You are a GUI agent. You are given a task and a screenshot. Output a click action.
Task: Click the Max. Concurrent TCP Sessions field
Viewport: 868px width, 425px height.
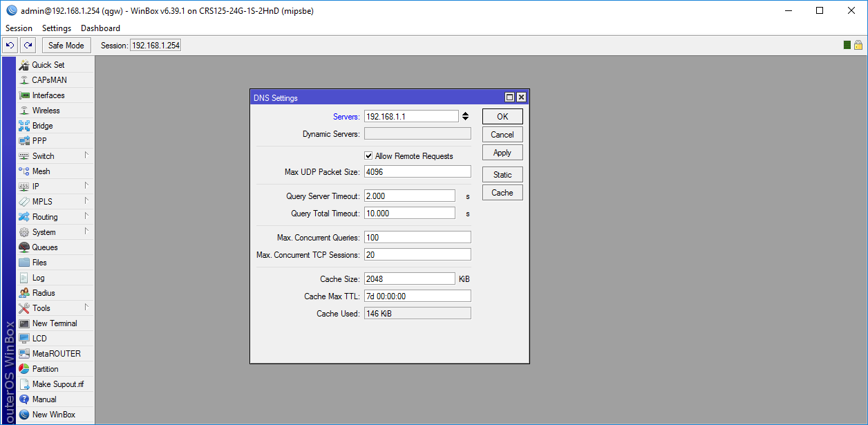tap(417, 255)
